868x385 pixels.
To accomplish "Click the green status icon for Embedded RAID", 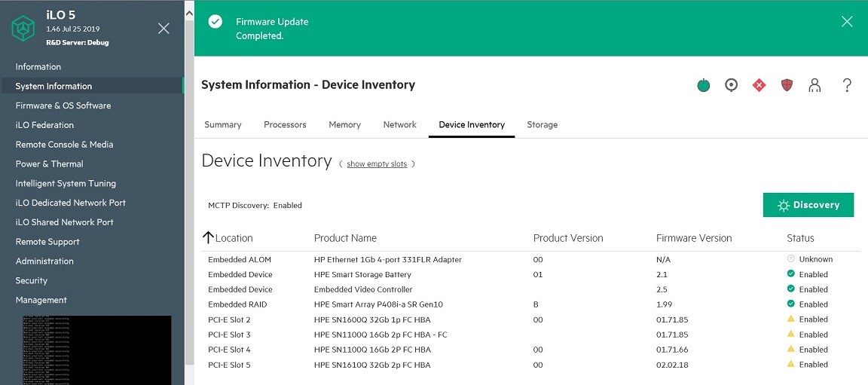I will 790,304.
